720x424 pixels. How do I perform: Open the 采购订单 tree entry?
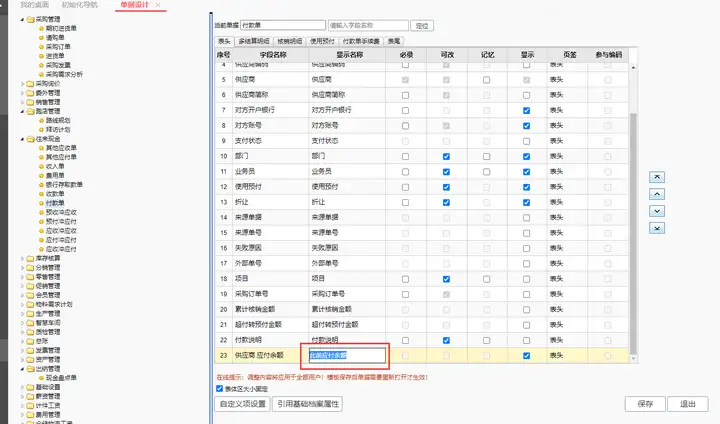coord(58,47)
